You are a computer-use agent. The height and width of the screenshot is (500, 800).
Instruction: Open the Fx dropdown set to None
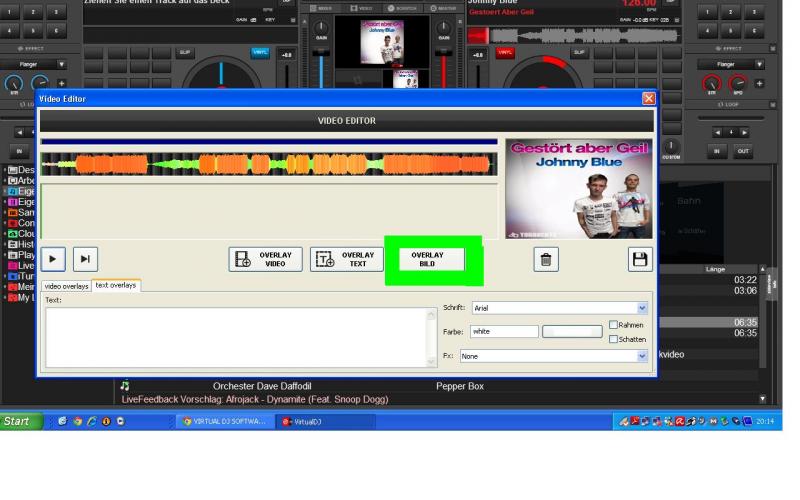tap(554, 356)
